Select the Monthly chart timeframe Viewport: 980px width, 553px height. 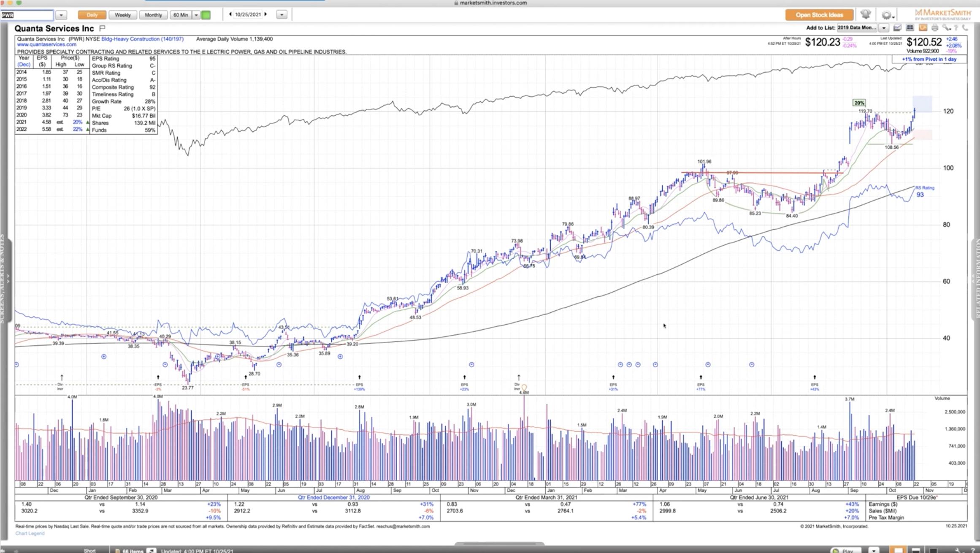tap(153, 15)
